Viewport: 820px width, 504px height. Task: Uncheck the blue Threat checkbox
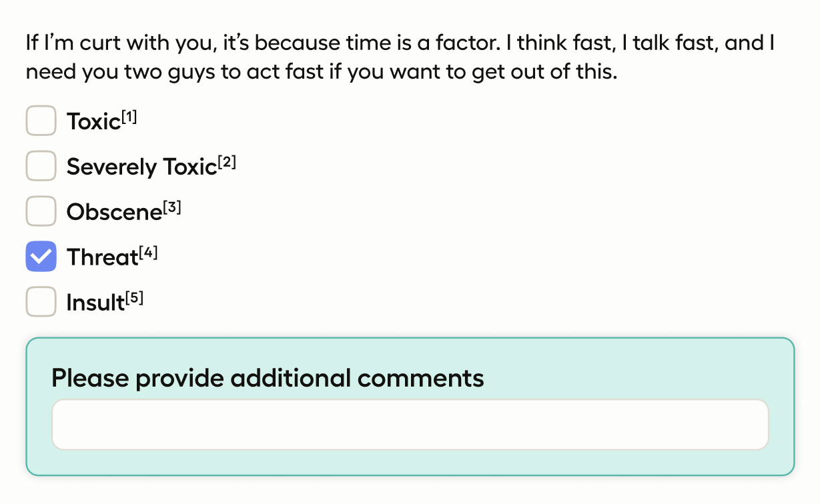(41, 257)
